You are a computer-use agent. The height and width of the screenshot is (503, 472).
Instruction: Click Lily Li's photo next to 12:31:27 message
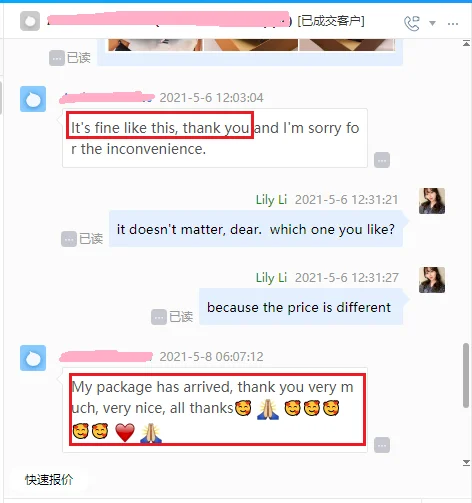pos(432,280)
